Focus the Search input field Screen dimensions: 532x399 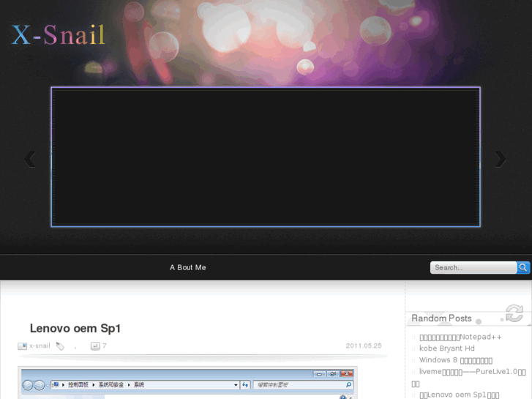click(473, 267)
